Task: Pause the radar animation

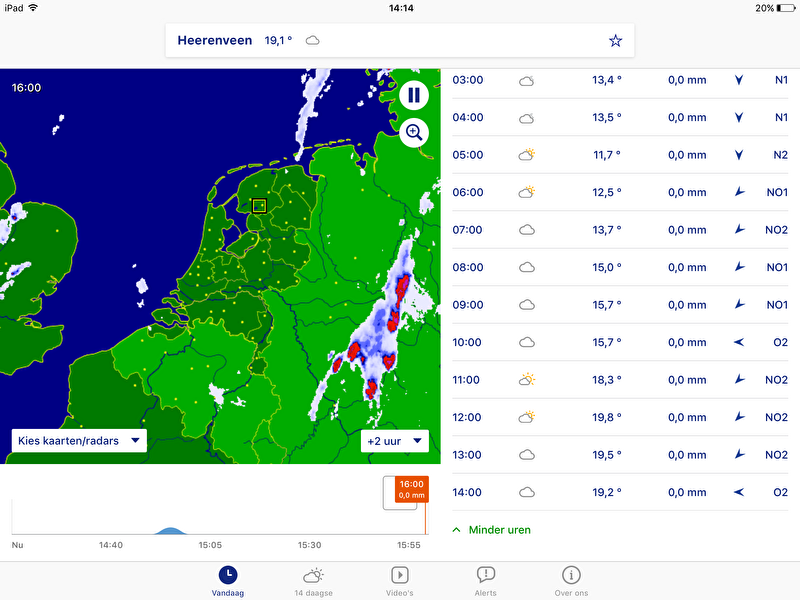Action: [x=414, y=96]
